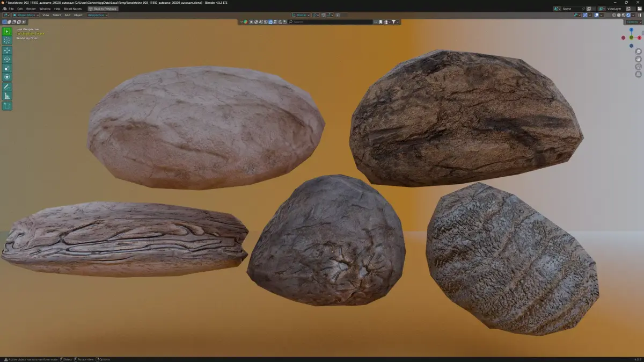Open the Object Mode dropdown
The height and width of the screenshot is (362, 644).
tap(26, 15)
